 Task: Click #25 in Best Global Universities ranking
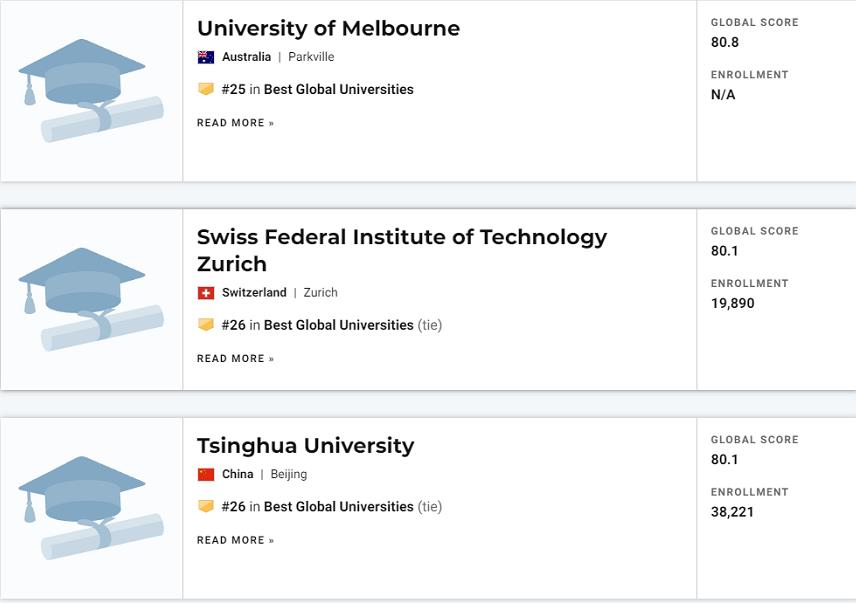[x=317, y=89]
